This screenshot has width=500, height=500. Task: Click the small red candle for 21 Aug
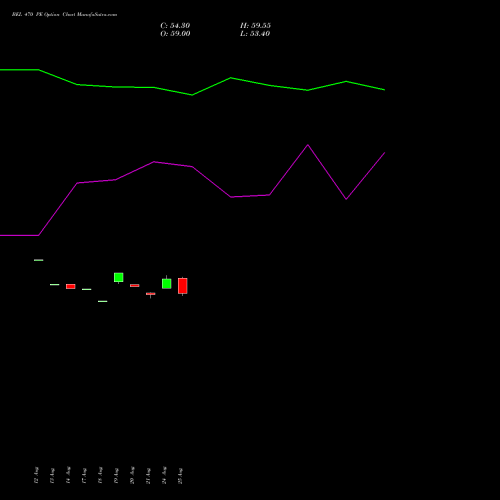(151, 294)
